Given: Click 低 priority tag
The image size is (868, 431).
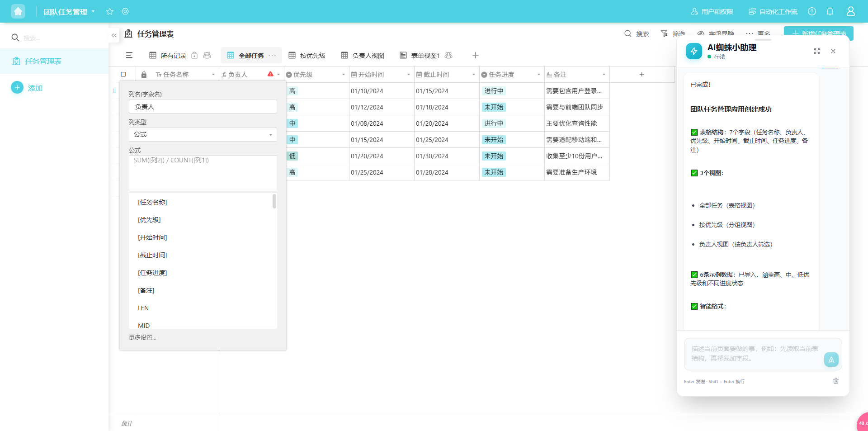Looking at the screenshot, I should click(x=292, y=156).
